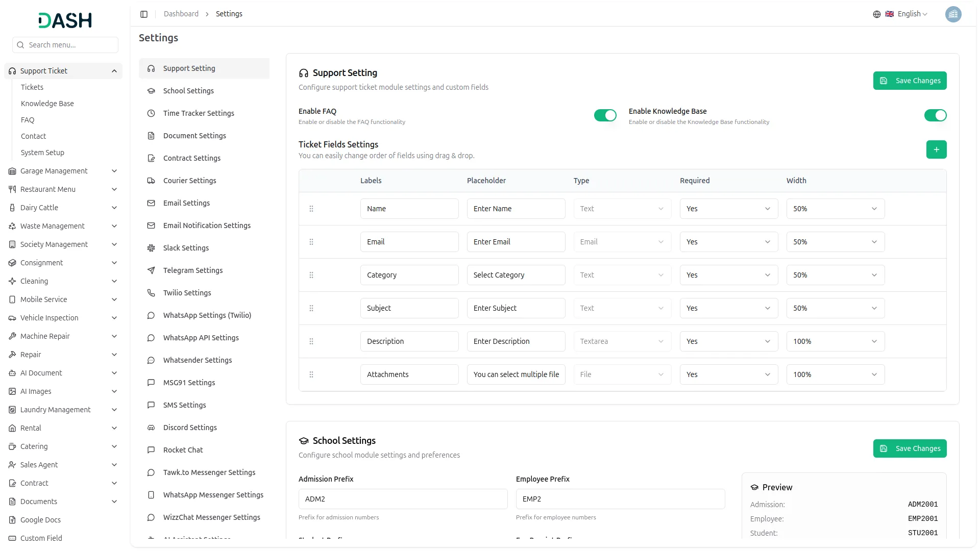This screenshot has height=551, width=980.
Task: Click the Discord Settings icon
Action: click(x=151, y=428)
